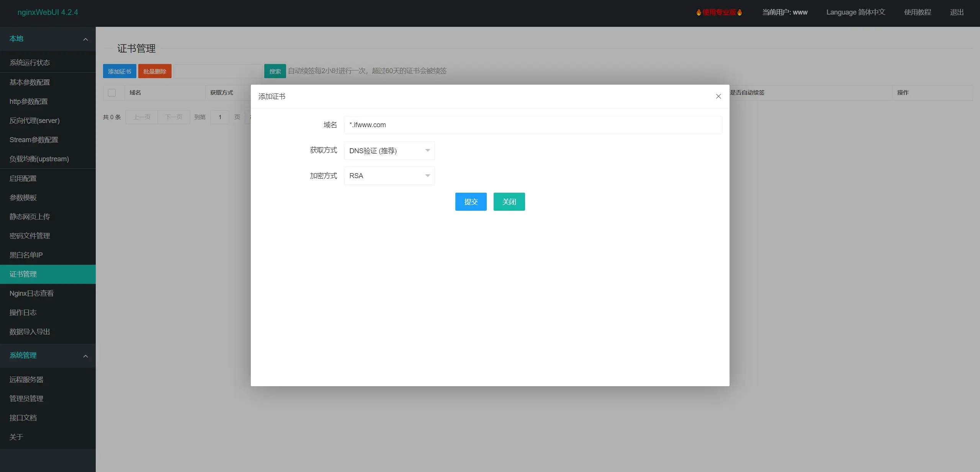This screenshot has width=980, height=472.
Task: Open the 加密方式 RSA dropdown
Action: point(389,176)
